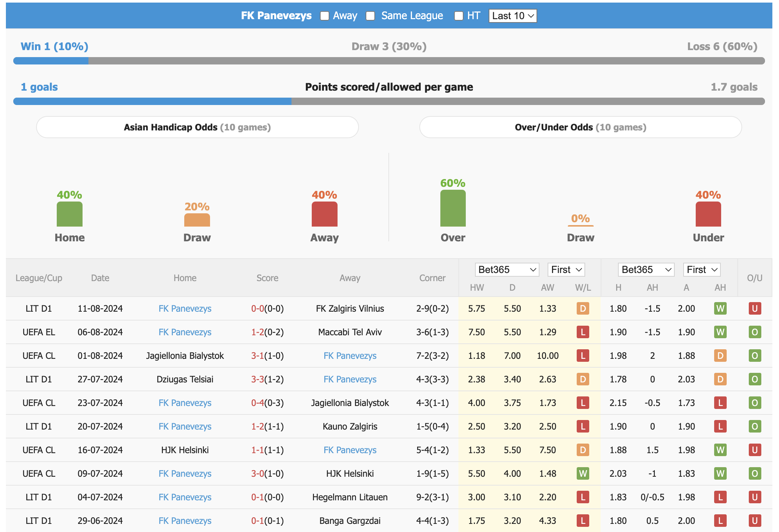Click Jagiellonia Bialystok home team on 01-08-2024
Screen dimensions: 779x532
pos(185,356)
